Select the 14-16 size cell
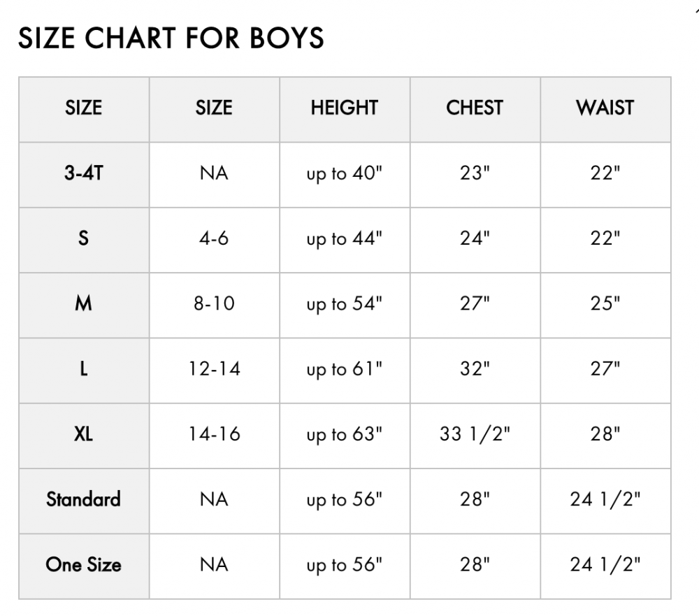699x616 pixels. pos(214,434)
